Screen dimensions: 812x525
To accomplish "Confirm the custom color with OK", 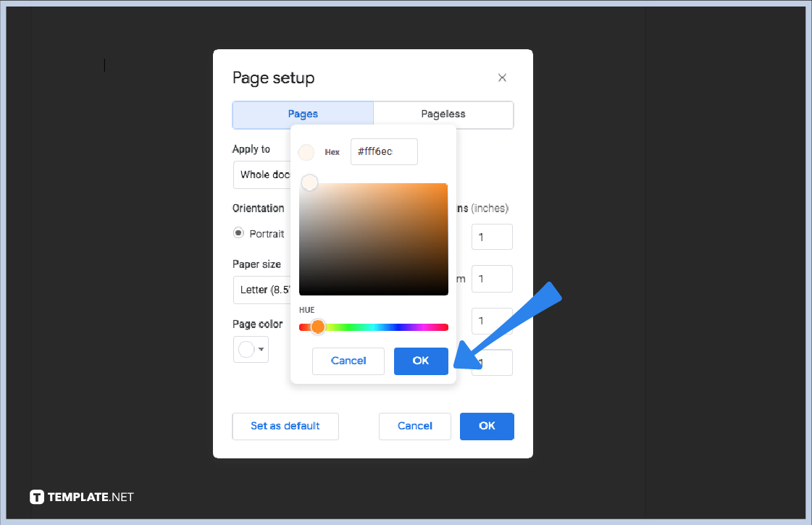I will (421, 361).
